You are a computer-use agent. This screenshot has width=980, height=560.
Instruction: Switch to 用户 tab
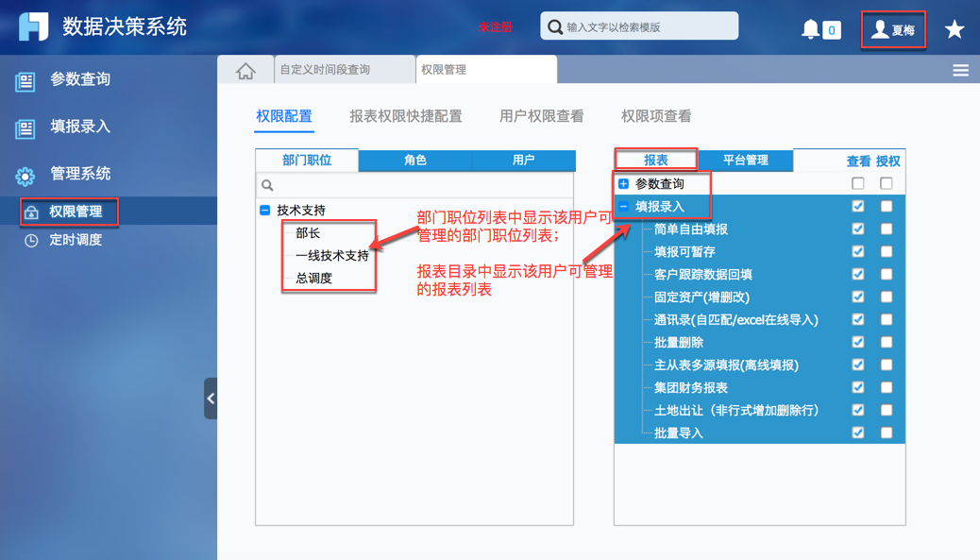tap(524, 160)
